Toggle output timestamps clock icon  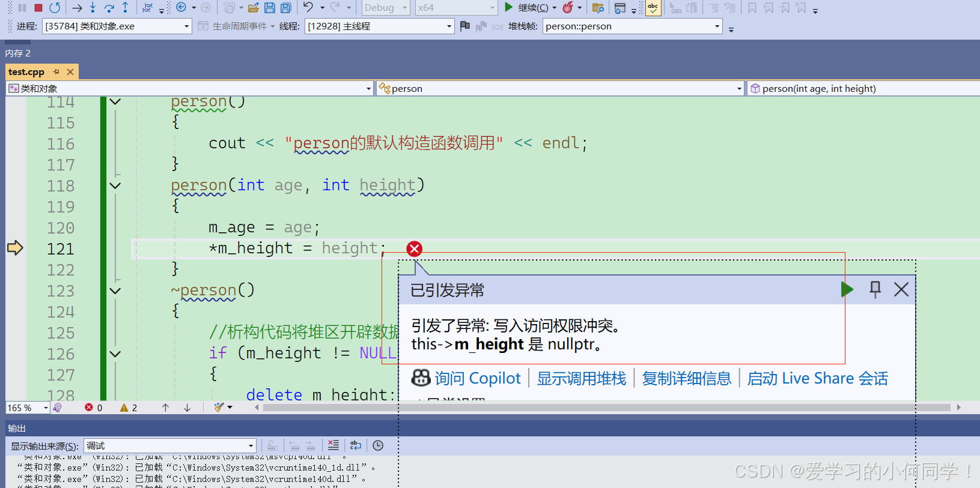click(378, 445)
